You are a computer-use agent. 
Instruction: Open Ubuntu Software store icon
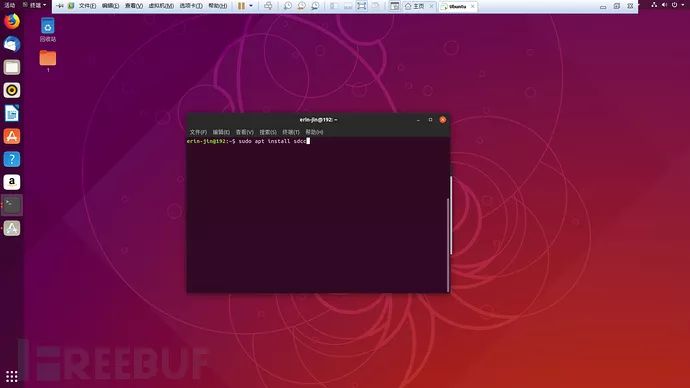point(12,136)
